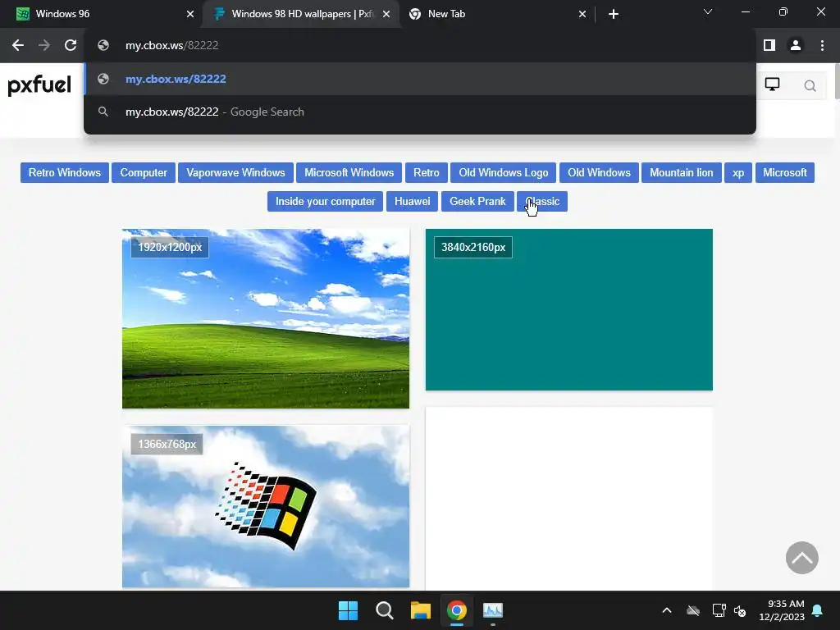The width and height of the screenshot is (840, 630).
Task: Open the Chrome profile avatar icon
Action: [x=796, y=46]
